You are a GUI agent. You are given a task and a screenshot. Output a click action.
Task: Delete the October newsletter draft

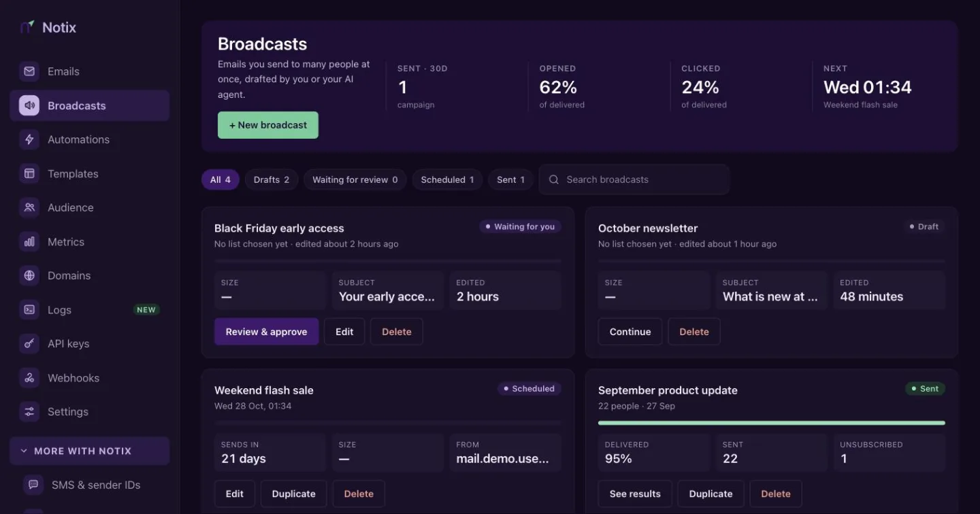694,332
